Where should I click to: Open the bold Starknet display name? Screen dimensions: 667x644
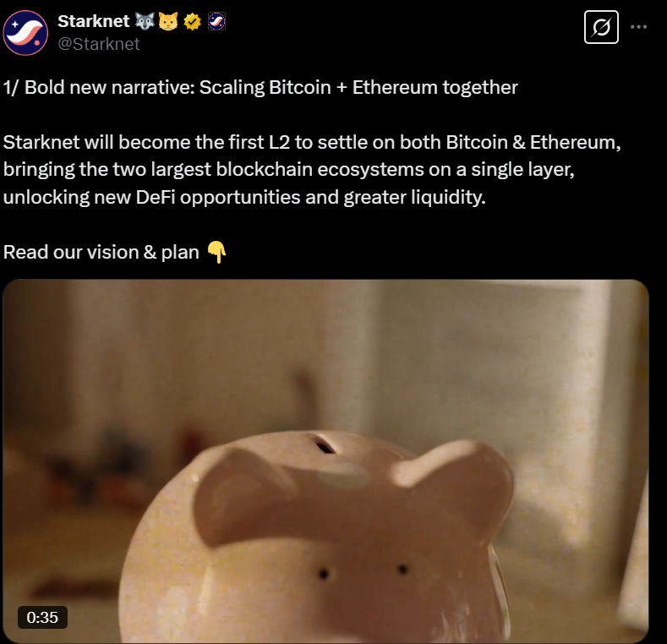(x=94, y=21)
